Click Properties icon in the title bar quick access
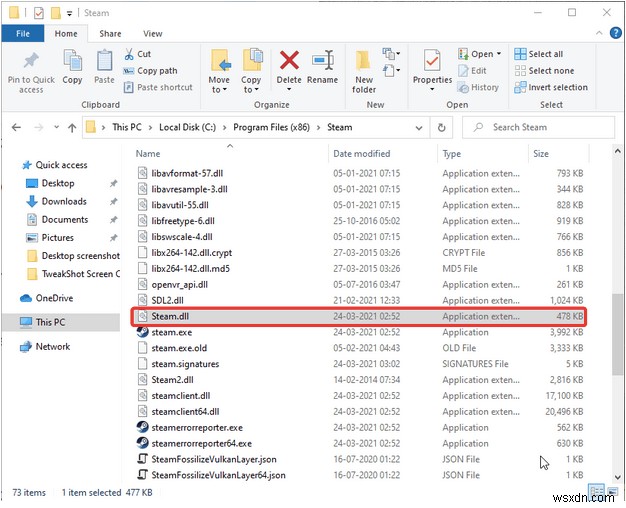Screen dimensions: 626x508 [39, 13]
